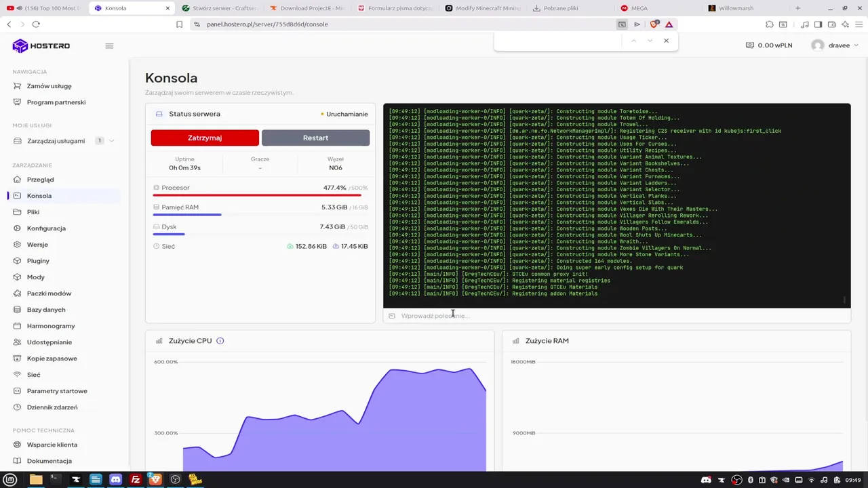The height and width of the screenshot is (488, 868).
Task: Click info icon next to Zużycie CPU
Action: 220,341
